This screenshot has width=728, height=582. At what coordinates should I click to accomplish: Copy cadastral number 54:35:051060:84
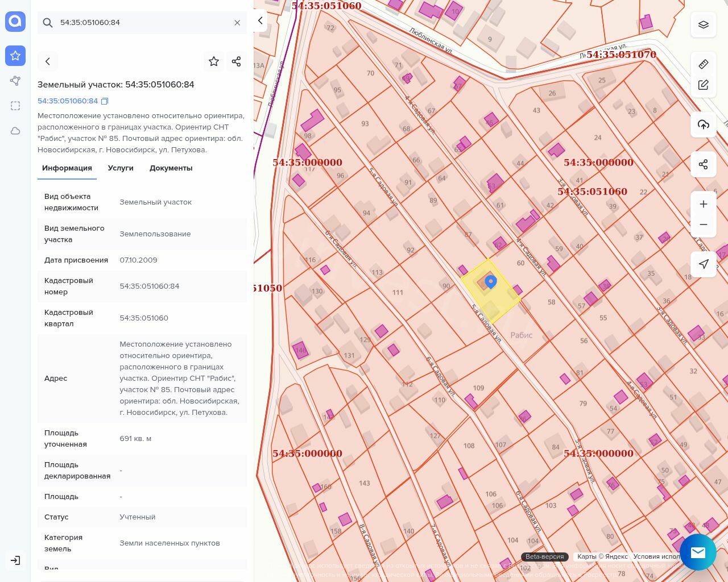tap(105, 101)
